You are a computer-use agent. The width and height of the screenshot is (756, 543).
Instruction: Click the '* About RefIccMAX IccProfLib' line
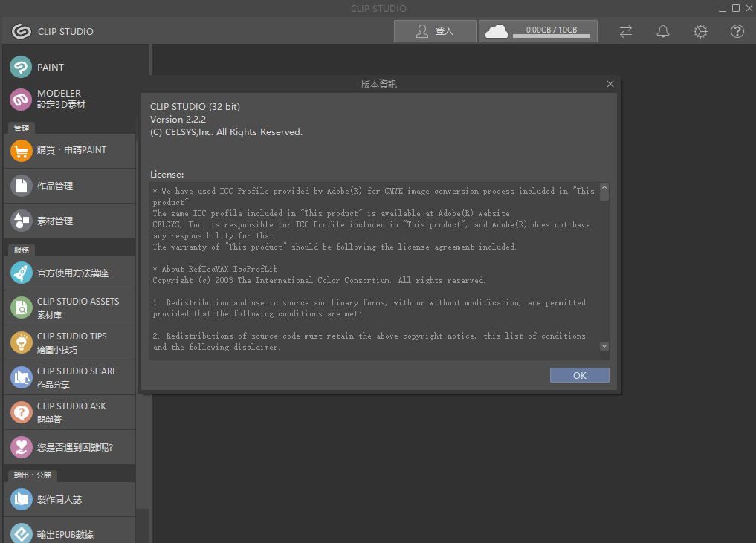coord(215,269)
